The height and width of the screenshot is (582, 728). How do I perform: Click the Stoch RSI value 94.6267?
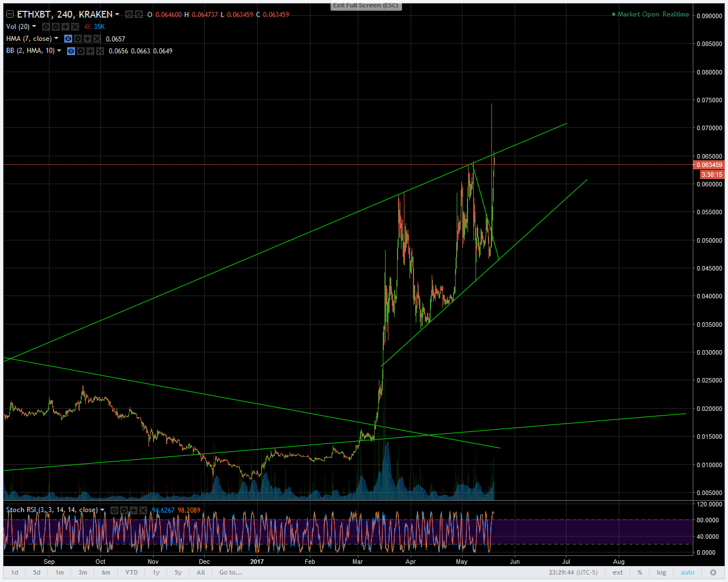click(163, 510)
